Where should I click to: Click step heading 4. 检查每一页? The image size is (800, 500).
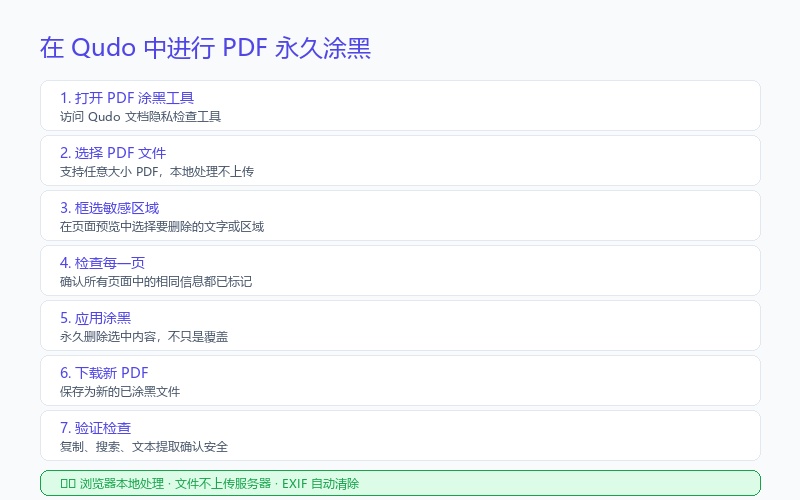[x=102, y=263]
